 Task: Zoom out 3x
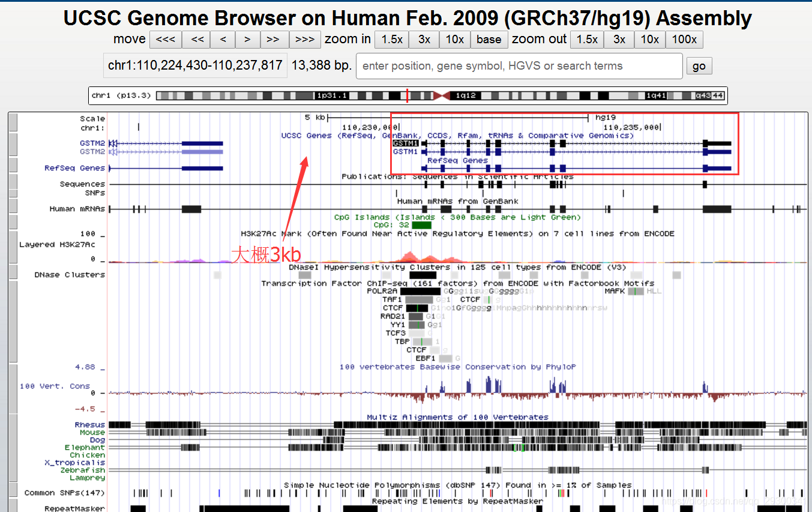619,40
